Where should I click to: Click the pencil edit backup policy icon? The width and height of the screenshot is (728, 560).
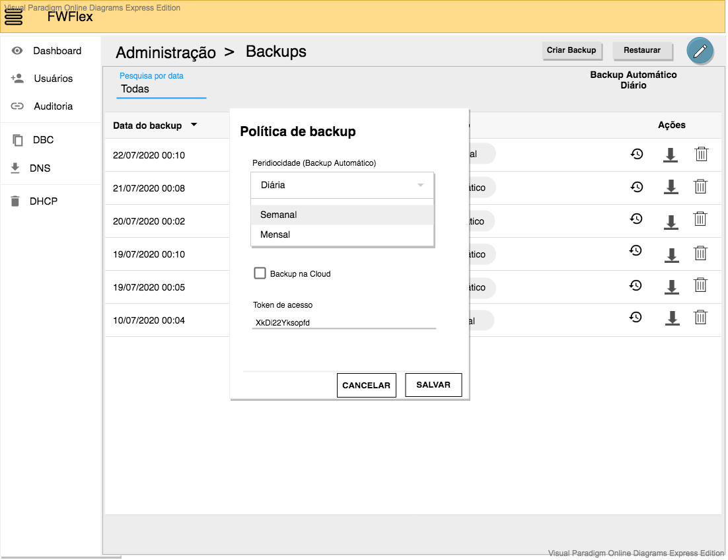tap(700, 51)
